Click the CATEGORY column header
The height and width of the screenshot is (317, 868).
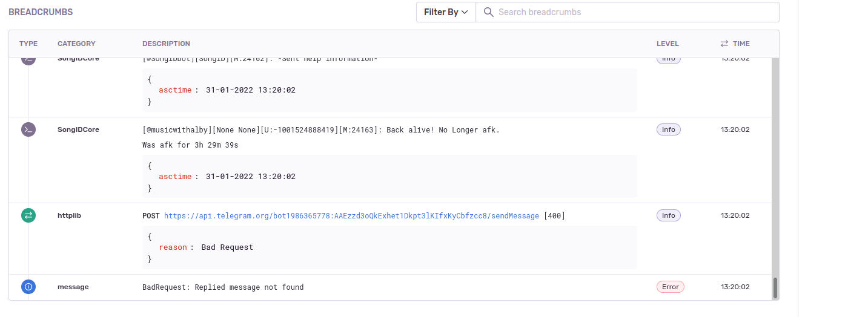[76, 44]
